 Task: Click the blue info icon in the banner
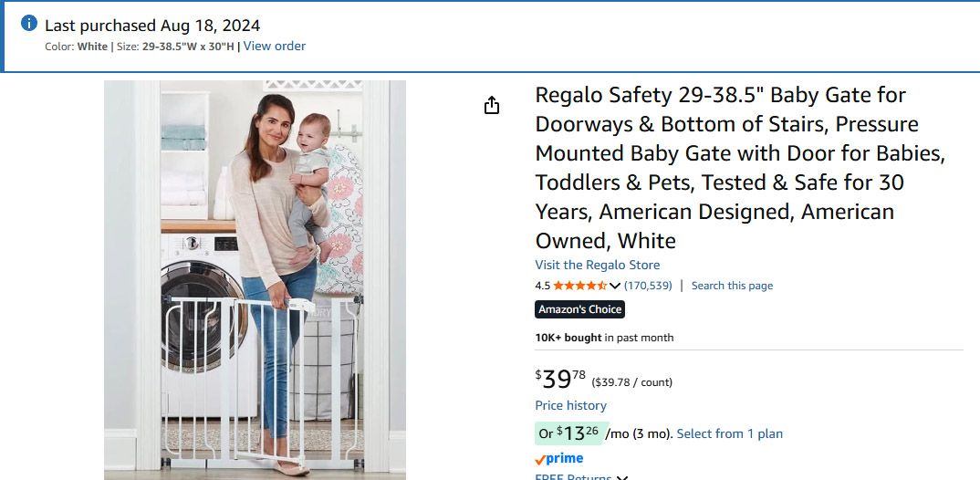pyautogui.click(x=29, y=24)
